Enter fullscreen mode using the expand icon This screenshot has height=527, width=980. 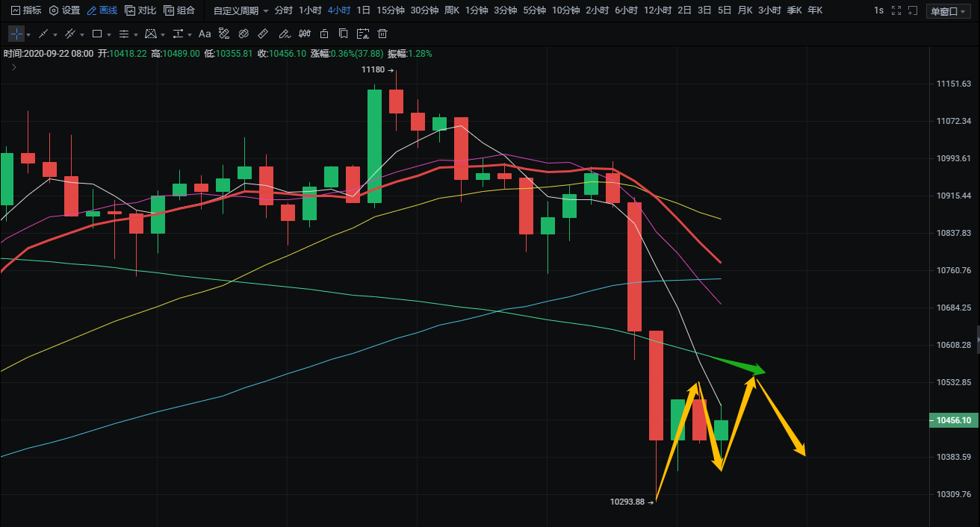pos(896,10)
